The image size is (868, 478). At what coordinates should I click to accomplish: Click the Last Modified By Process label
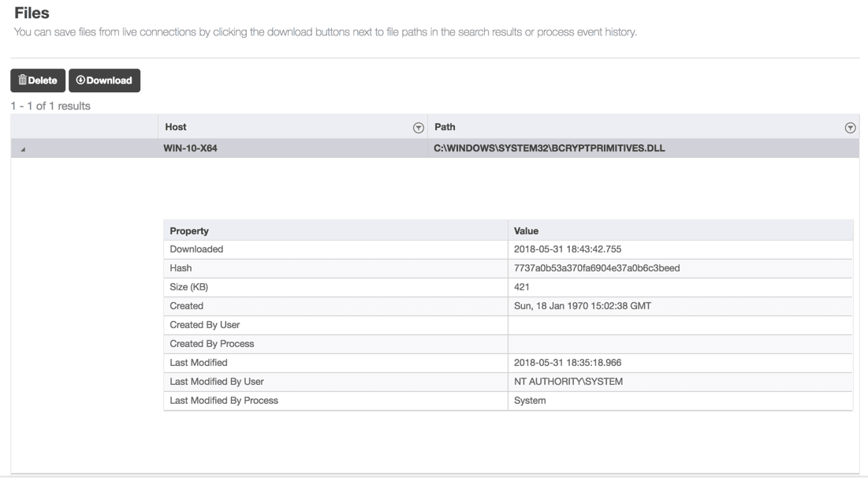[224, 401]
